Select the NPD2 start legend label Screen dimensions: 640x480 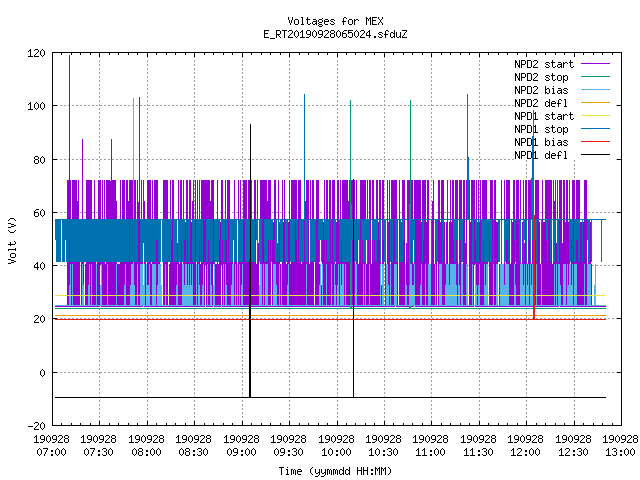(x=544, y=64)
